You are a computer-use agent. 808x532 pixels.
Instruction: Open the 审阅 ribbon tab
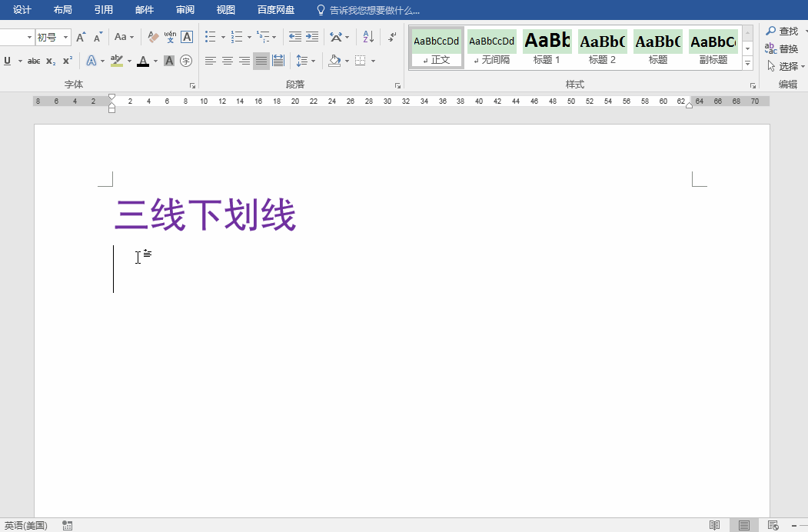click(185, 10)
